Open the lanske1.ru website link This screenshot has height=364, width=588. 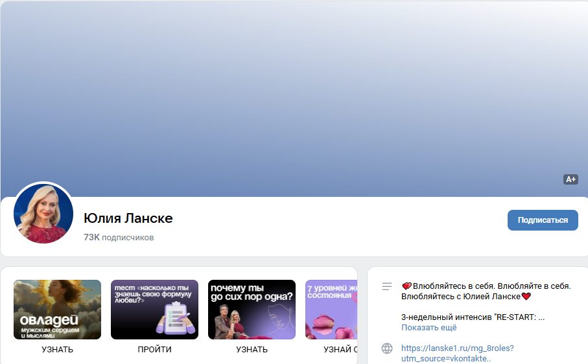click(x=457, y=348)
